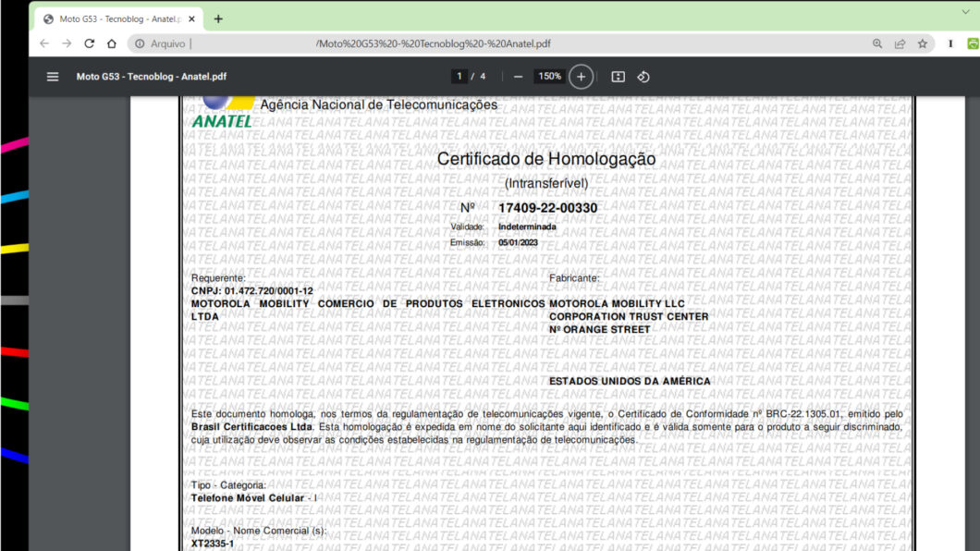This screenshot has height=551, width=980.
Task: Zoom in on the PDF
Action: point(582,77)
